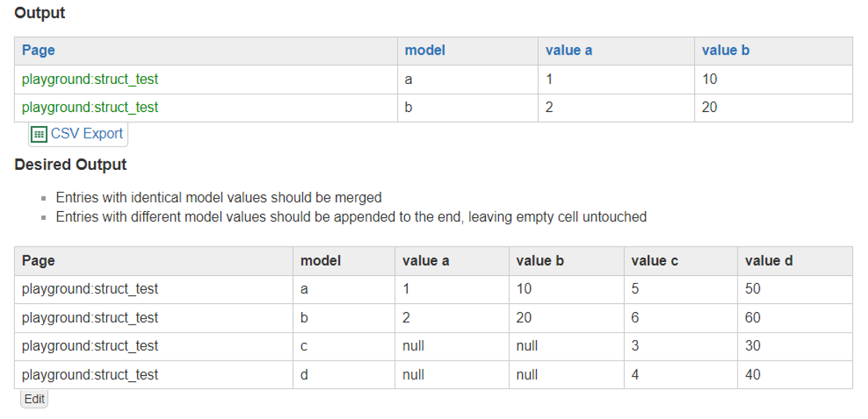This screenshot has height=419, width=868.
Task: Open the CSV Export link
Action: [x=87, y=134]
